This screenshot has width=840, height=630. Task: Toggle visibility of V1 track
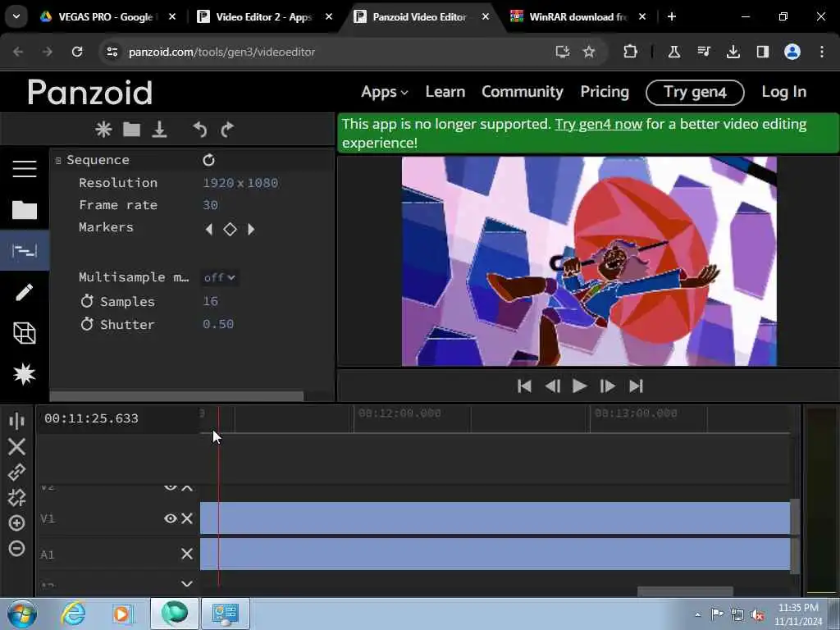(171, 518)
